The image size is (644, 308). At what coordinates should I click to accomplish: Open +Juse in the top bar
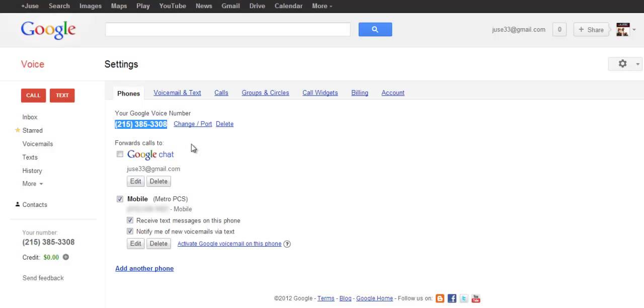click(30, 6)
